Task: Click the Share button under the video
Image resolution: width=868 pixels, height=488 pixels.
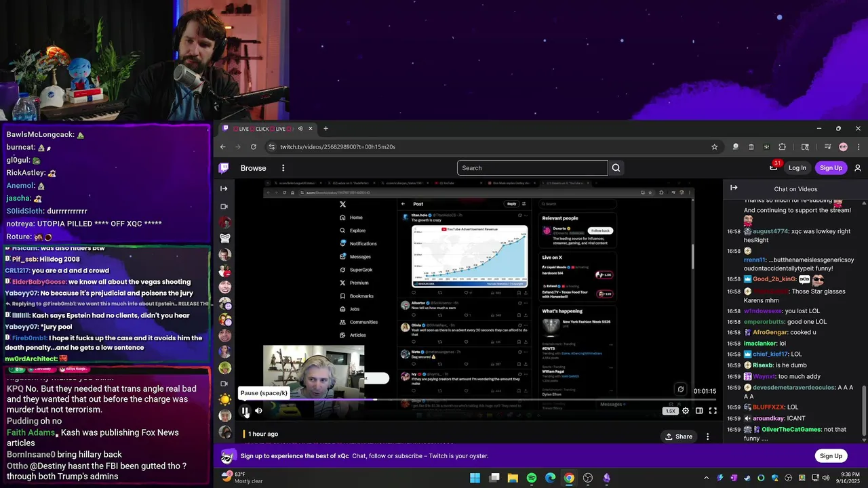Action: coord(679,436)
